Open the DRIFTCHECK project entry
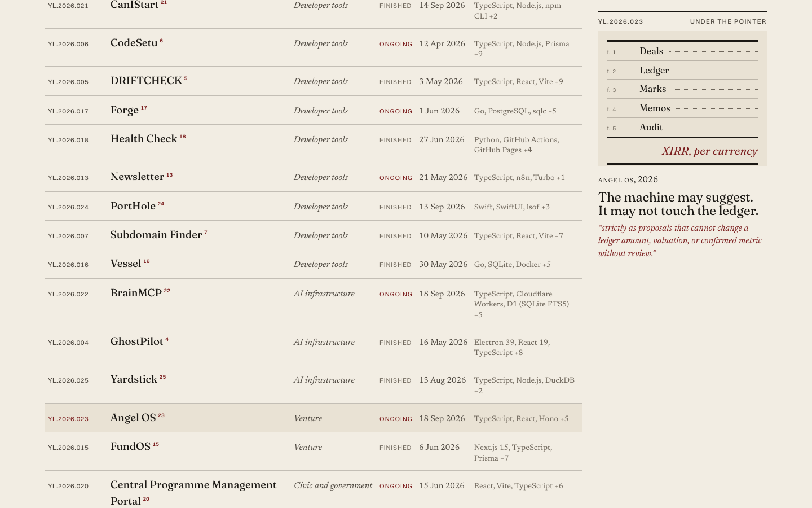Viewport: 812px width, 508px height. point(146,81)
